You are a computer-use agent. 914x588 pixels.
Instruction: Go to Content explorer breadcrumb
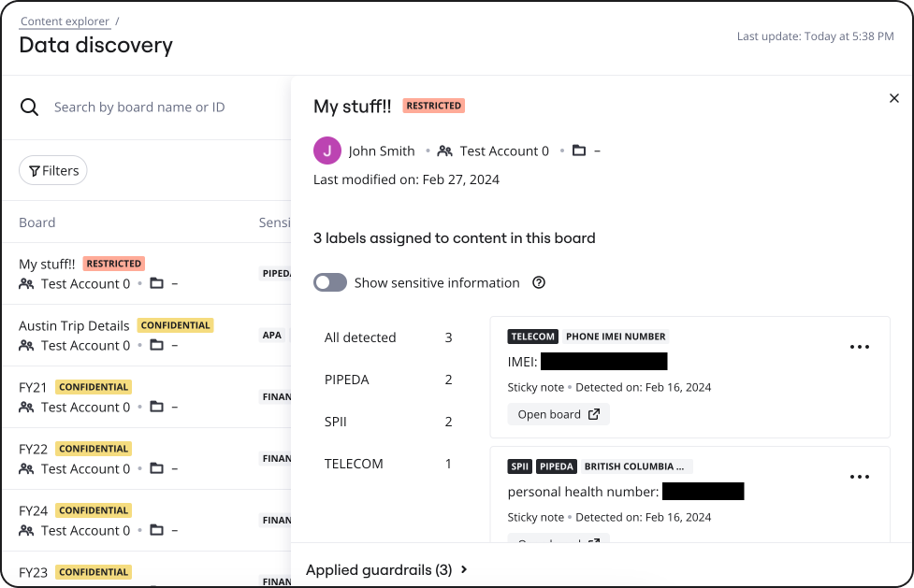pyautogui.click(x=65, y=22)
